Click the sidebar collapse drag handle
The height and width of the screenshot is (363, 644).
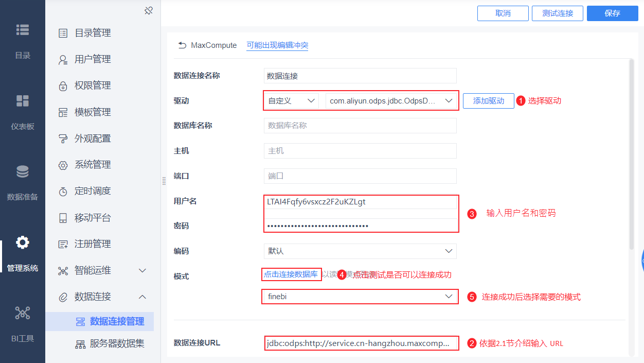164,181
